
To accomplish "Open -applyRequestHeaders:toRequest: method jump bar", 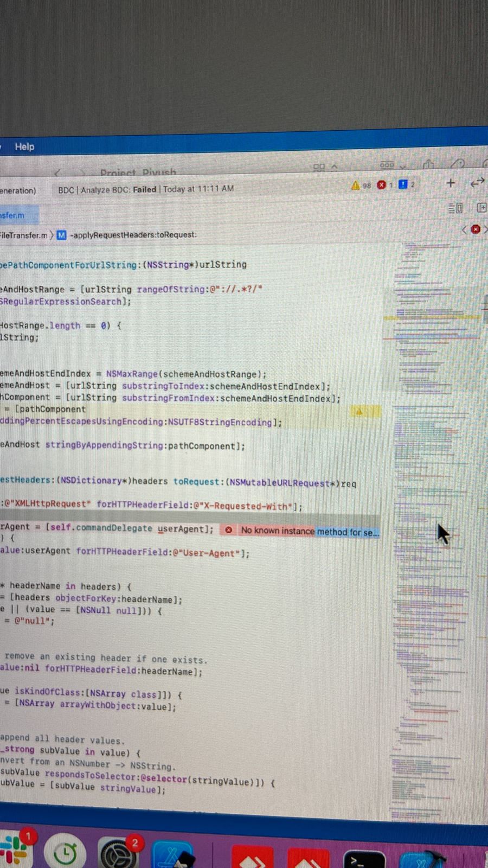I will click(133, 235).
